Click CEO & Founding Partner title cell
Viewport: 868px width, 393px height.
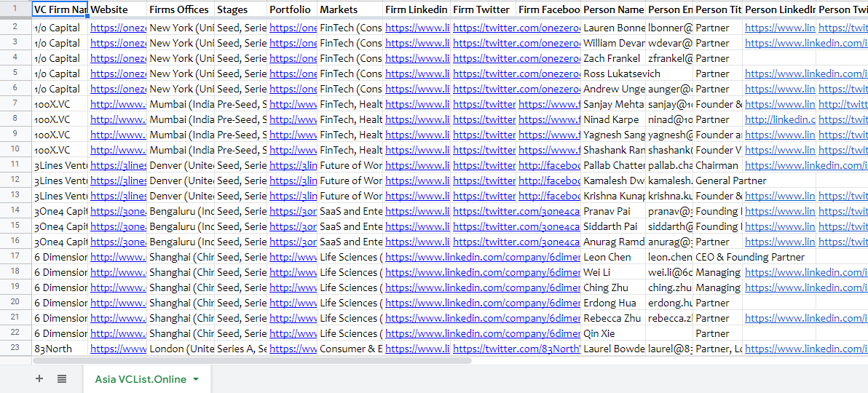[749, 257]
